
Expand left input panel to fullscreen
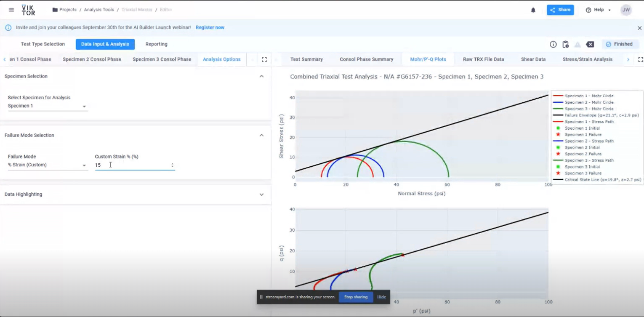click(264, 60)
